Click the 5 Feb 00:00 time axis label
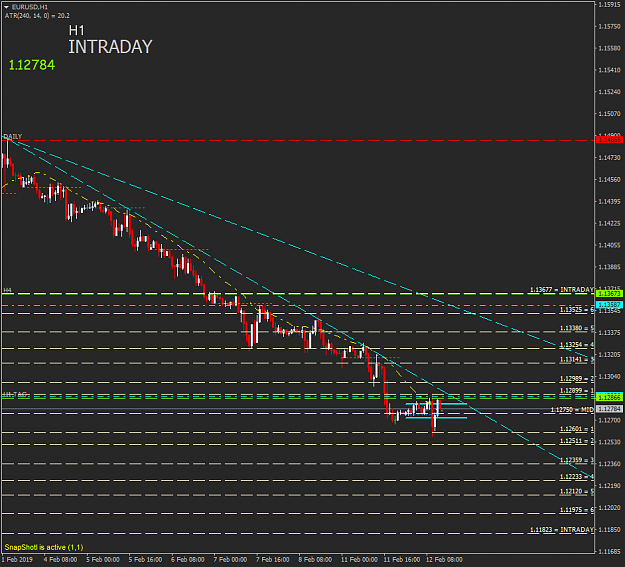 [x=103, y=559]
